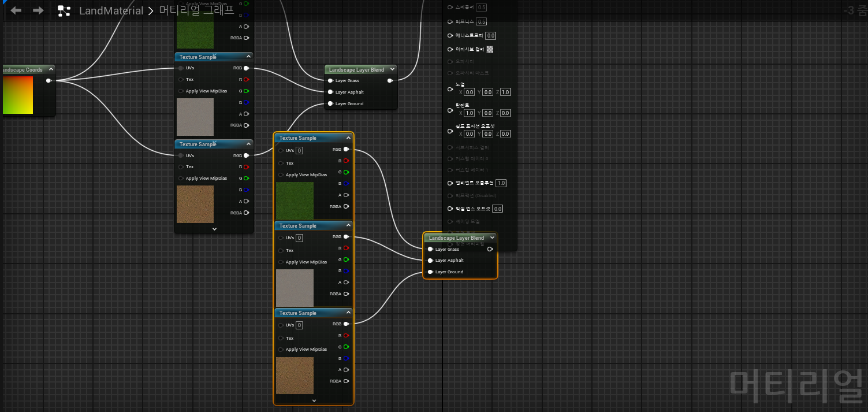Collapse the selected brown Texture Sample node
Viewport: 868px width, 412px height.
click(x=348, y=313)
